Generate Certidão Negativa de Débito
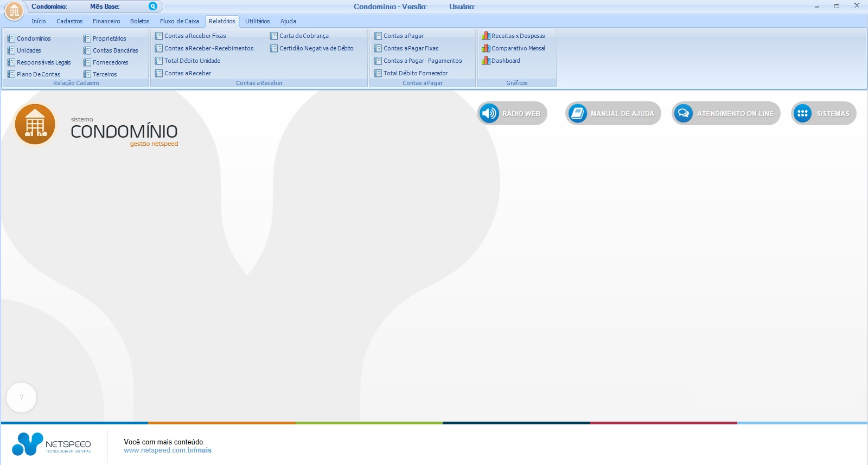The width and height of the screenshot is (868, 465). click(x=312, y=48)
